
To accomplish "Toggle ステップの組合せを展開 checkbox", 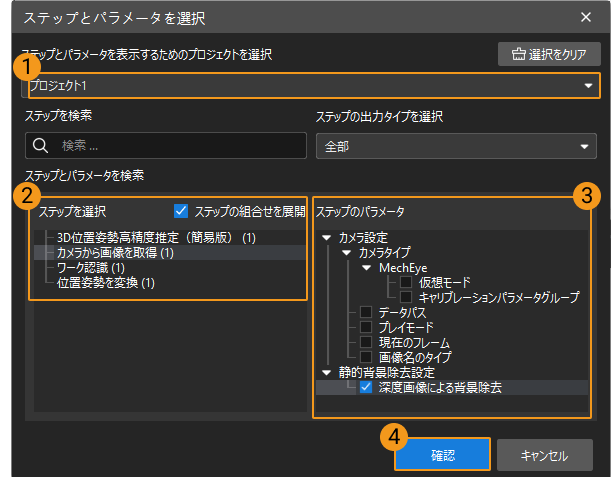I will coord(181,211).
